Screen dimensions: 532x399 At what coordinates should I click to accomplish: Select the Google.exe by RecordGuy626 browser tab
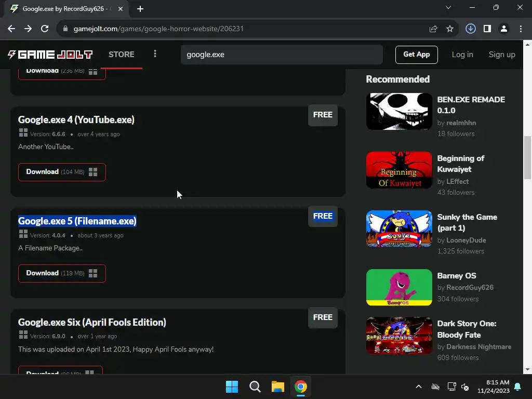(x=66, y=9)
